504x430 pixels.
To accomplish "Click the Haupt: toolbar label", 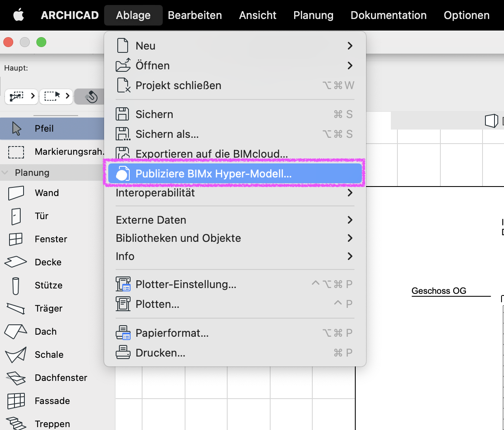I will 16,68.
